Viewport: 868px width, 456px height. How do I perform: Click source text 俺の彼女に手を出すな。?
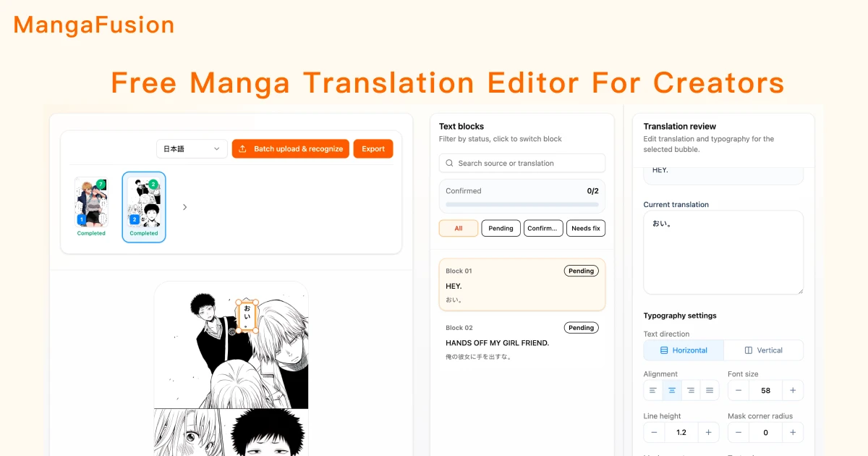coord(479,356)
